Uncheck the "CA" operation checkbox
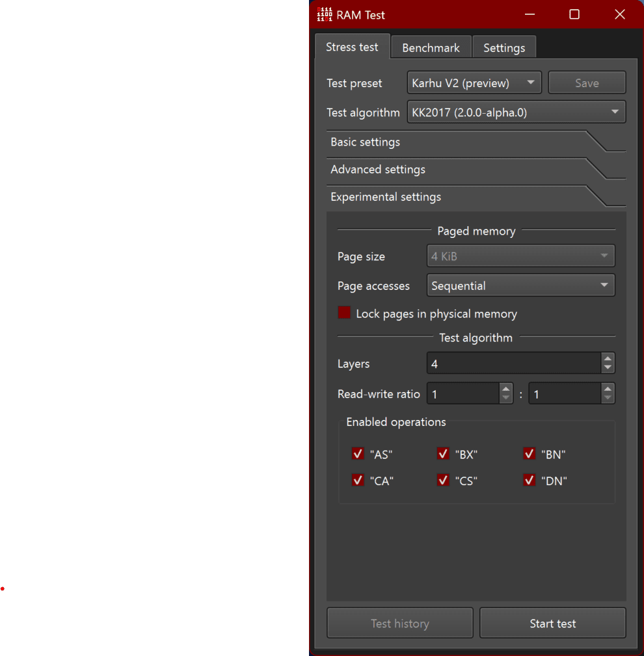 (x=358, y=480)
